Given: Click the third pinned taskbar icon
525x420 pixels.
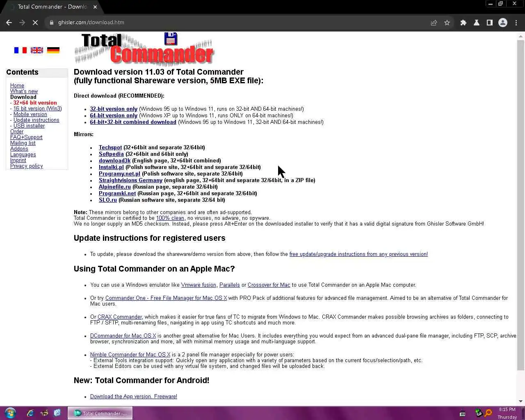Looking at the screenshot, I should [x=57, y=413].
